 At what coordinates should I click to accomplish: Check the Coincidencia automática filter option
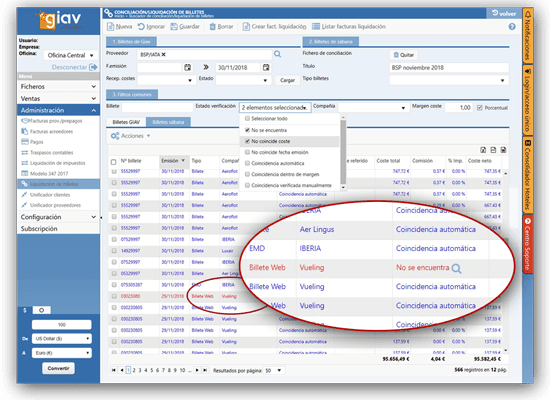click(x=247, y=163)
